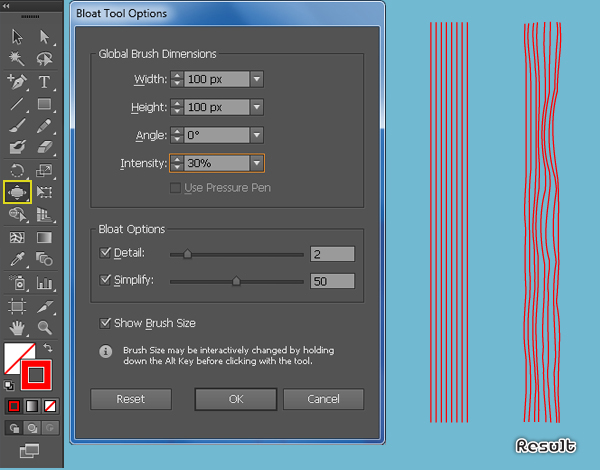
Task: Select the Hand tool
Action: 17,328
